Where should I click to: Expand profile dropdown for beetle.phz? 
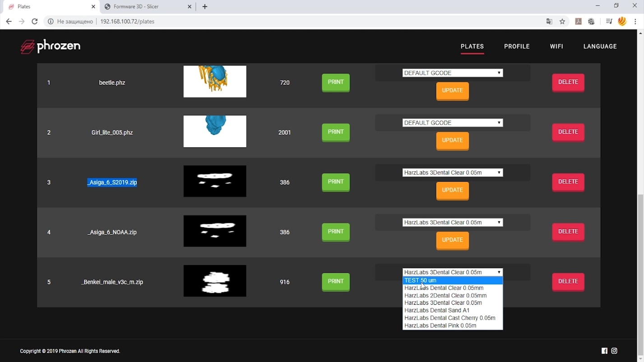coord(452,73)
